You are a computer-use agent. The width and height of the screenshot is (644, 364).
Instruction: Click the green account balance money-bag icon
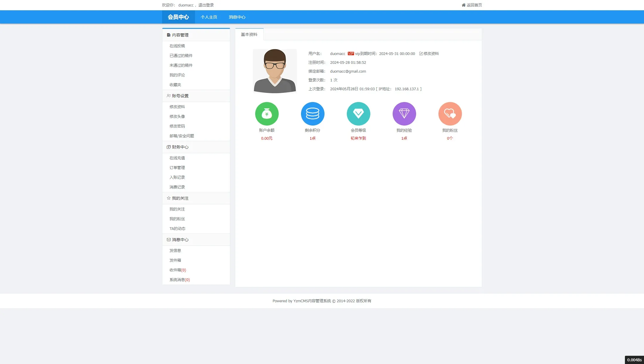pyautogui.click(x=267, y=114)
